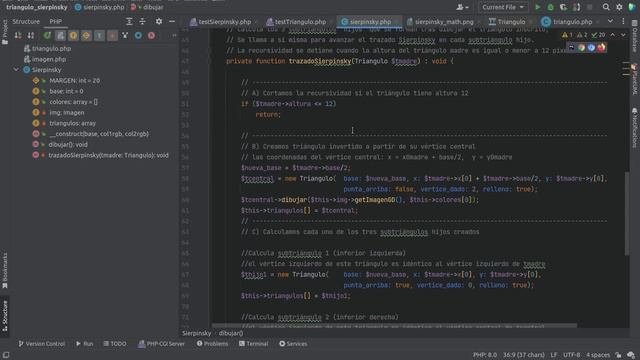640x360 pixels.
Task: Click the Structure panel options gear
Action: click(x=159, y=21)
